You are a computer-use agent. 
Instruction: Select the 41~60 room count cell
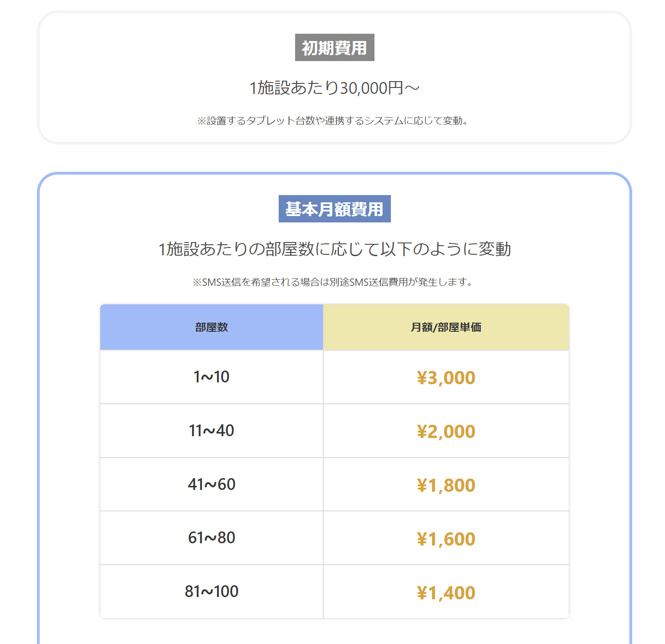tap(212, 484)
